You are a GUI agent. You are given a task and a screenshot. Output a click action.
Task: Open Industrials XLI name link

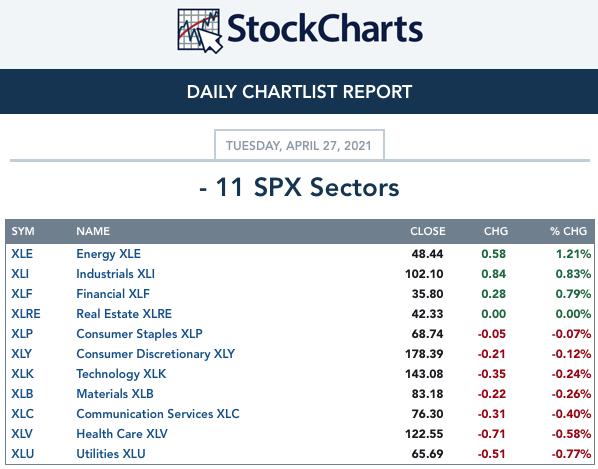tap(116, 274)
